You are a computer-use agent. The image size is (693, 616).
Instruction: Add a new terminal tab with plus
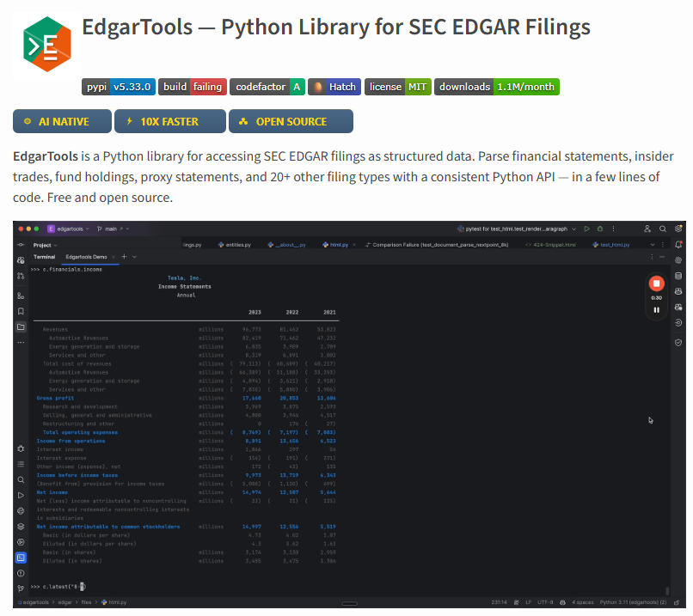(x=124, y=257)
